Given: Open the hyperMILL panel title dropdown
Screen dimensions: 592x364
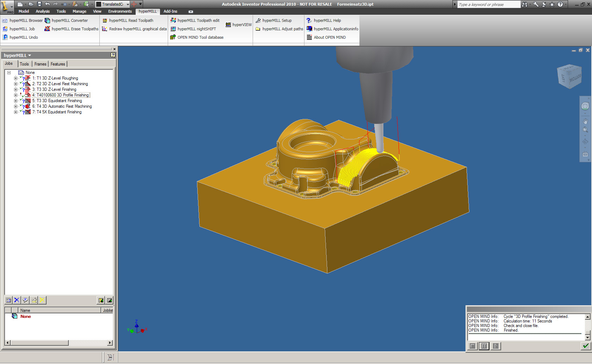Looking at the screenshot, I should 30,56.
